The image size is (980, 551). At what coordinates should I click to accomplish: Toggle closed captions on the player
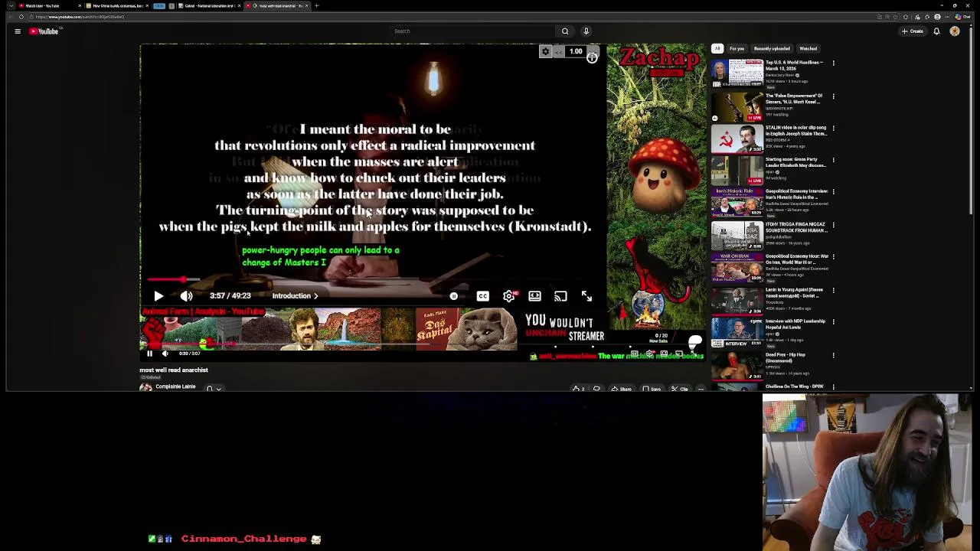pyautogui.click(x=483, y=296)
